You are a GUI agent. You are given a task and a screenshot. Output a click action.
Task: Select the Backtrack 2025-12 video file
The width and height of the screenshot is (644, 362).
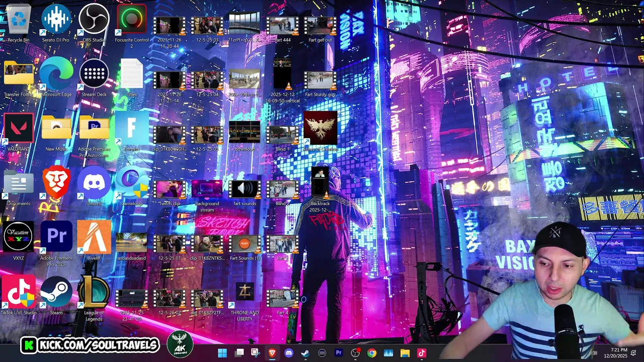click(320, 190)
